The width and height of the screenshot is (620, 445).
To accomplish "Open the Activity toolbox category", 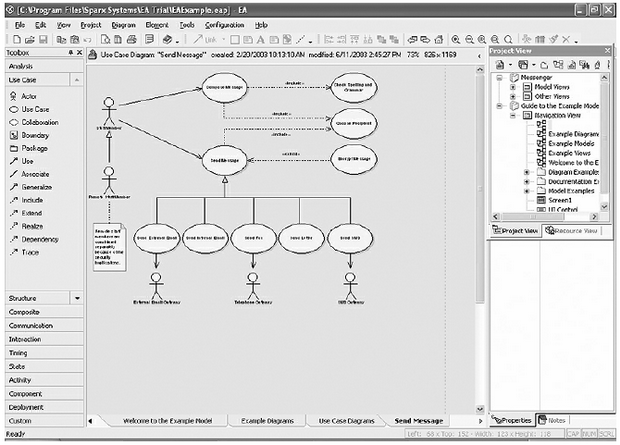I will 22,380.
